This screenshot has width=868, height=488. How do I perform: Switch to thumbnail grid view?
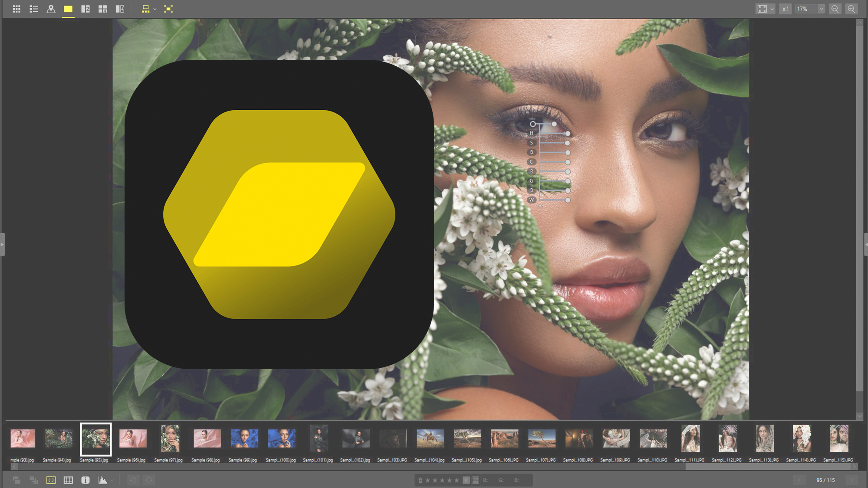tap(16, 9)
